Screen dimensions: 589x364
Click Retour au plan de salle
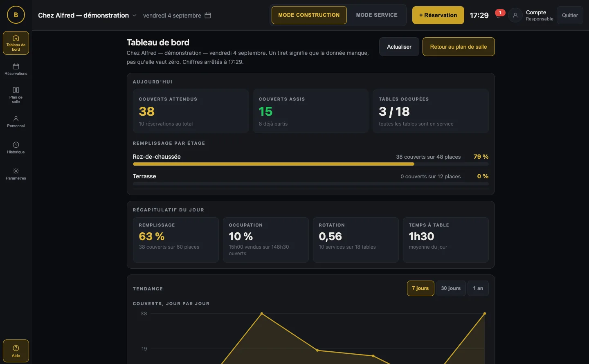pyautogui.click(x=459, y=47)
